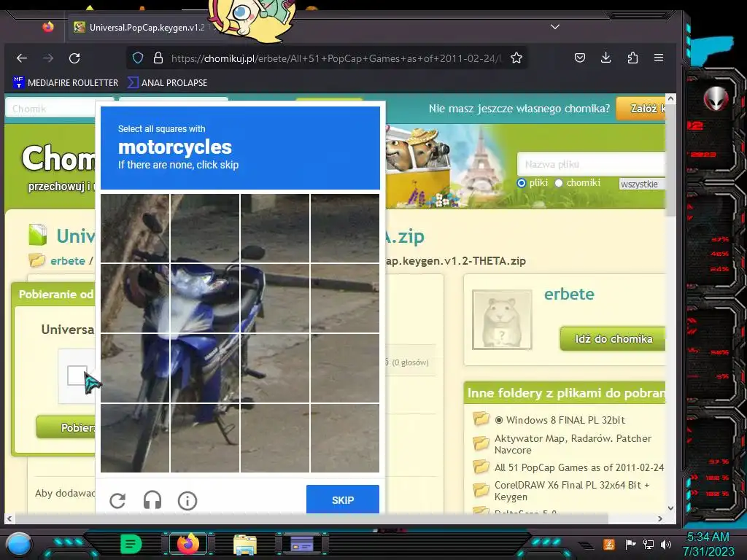
Task: Open the folder icon beside erbete breadcrumb
Action: click(x=36, y=260)
